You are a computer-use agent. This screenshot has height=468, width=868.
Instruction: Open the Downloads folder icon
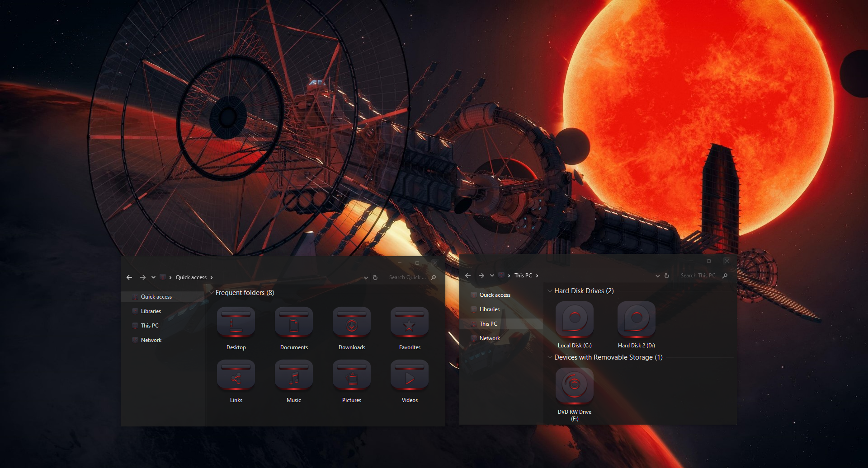[352, 322]
